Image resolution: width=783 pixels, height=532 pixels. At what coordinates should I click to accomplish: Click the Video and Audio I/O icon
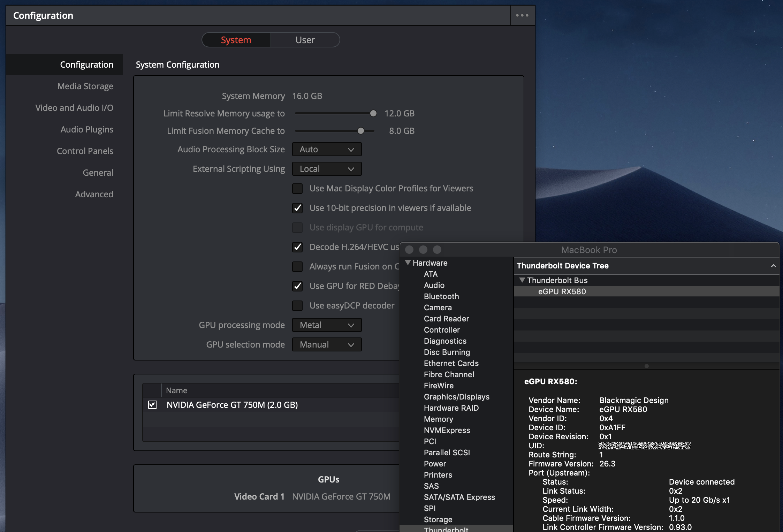(74, 107)
